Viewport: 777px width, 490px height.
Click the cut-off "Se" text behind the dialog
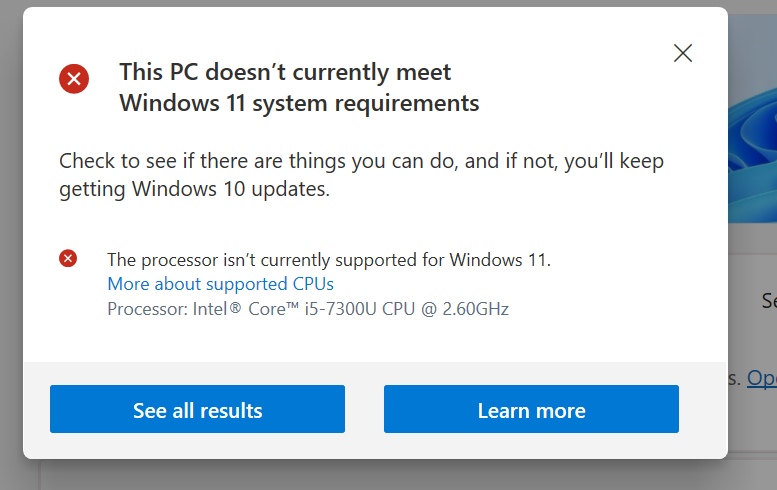[768, 300]
